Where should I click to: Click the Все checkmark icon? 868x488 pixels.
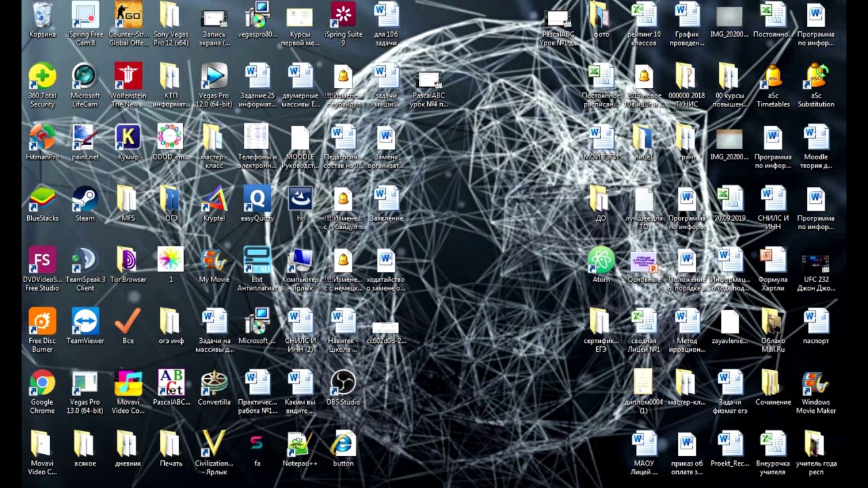pos(128,326)
